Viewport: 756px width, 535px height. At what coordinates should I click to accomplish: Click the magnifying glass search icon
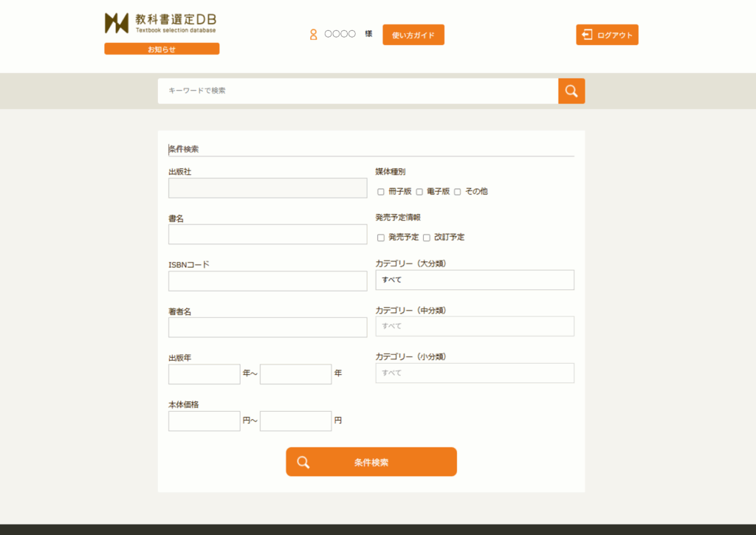[x=571, y=91]
